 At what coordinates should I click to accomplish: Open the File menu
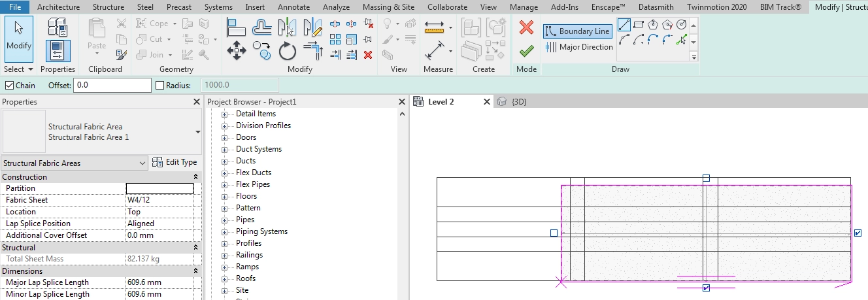point(15,7)
